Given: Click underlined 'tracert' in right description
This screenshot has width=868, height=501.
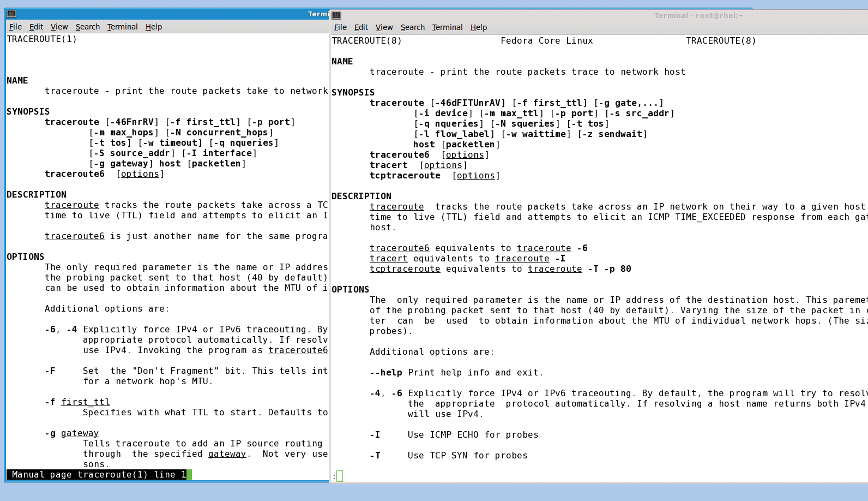Looking at the screenshot, I should pos(389,259).
